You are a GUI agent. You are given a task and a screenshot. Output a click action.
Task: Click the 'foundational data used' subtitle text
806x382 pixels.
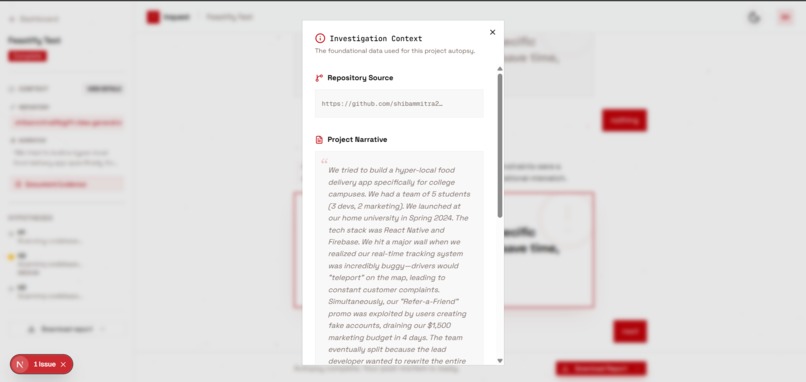395,51
